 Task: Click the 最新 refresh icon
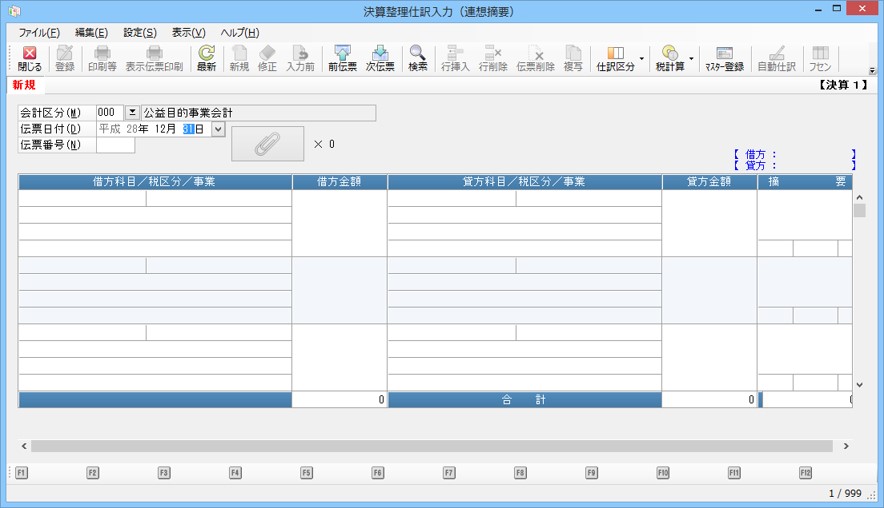pos(206,58)
